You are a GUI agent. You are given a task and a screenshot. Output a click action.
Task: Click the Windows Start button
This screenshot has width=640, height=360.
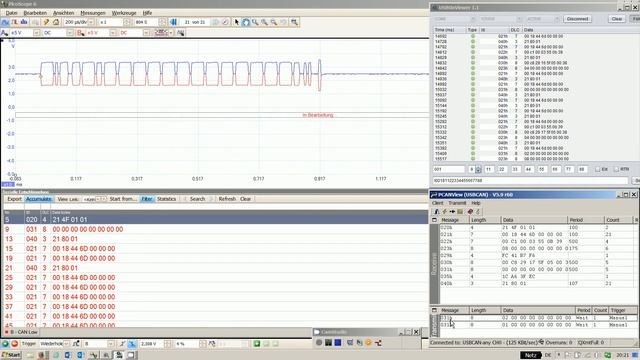(11, 355)
